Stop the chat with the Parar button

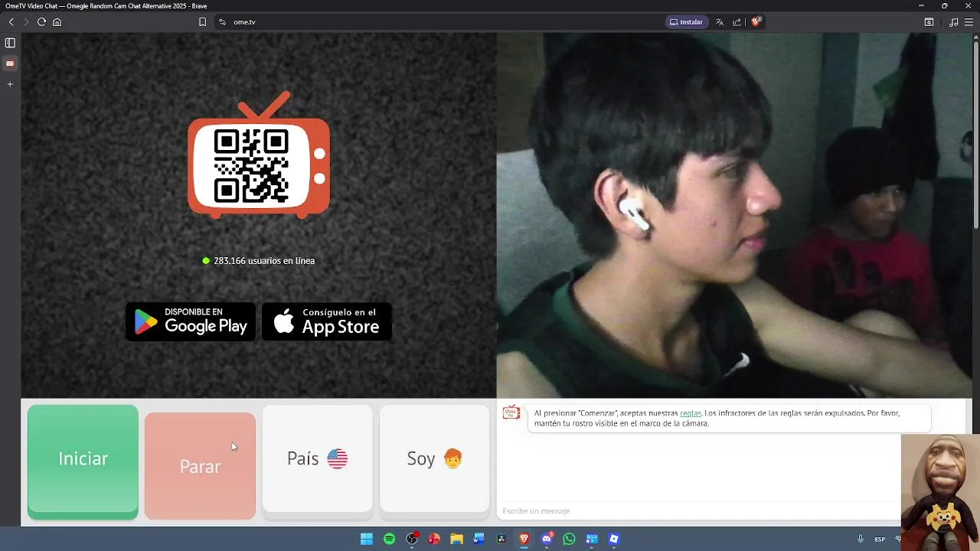pyautogui.click(x=200, y=466)
